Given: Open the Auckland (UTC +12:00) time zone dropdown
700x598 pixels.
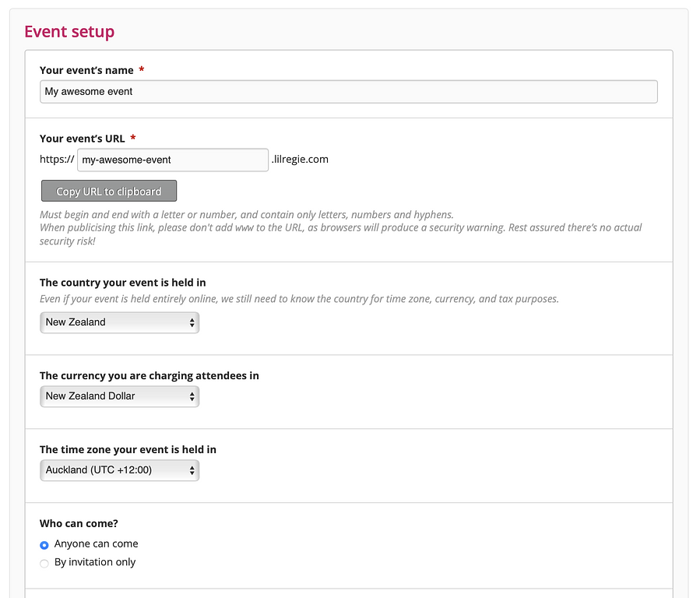Looking at the screenshot, I should pyautogui.click(x=120, y=470).
